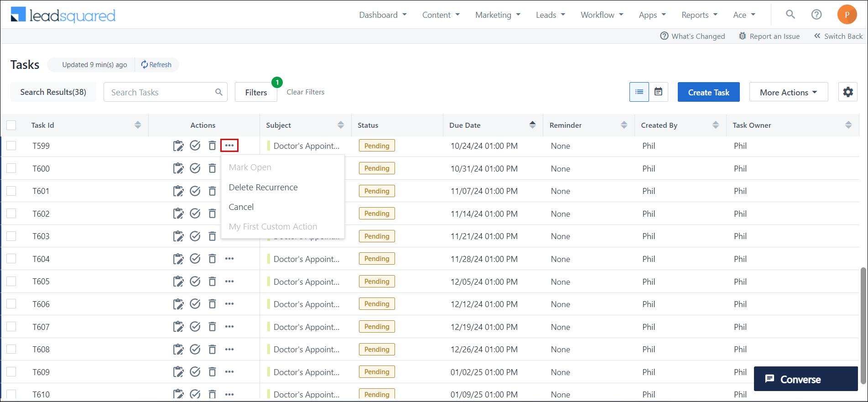Expand the Dashboard menu

tap(383, 15)
